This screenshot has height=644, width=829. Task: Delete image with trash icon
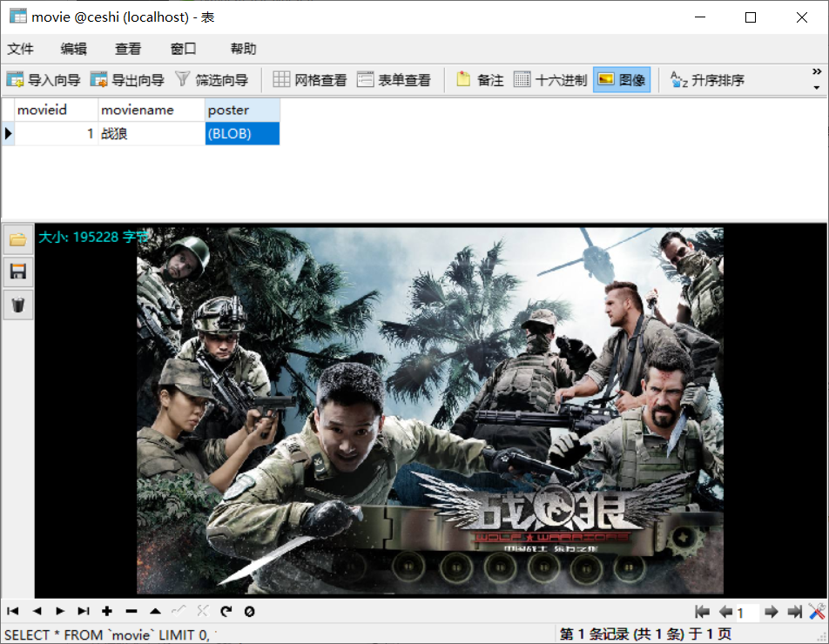(18, 305)
